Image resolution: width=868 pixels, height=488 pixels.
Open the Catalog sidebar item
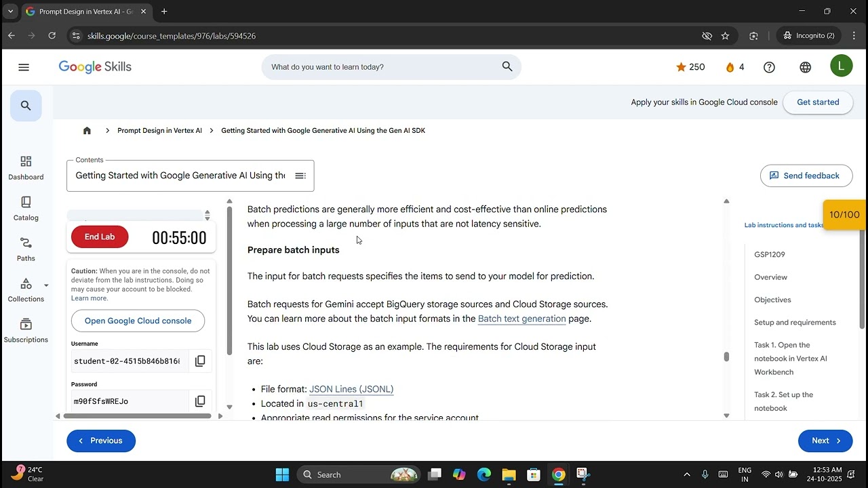coord(26,208)
